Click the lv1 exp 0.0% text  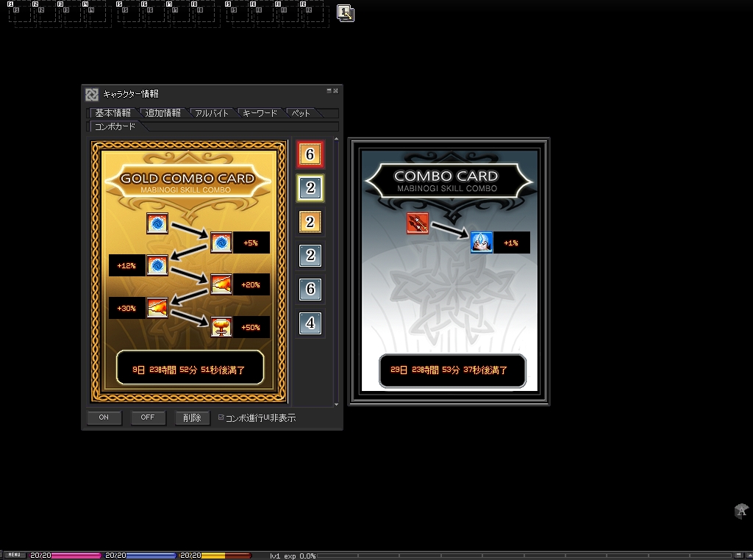(x=293, y=556)
